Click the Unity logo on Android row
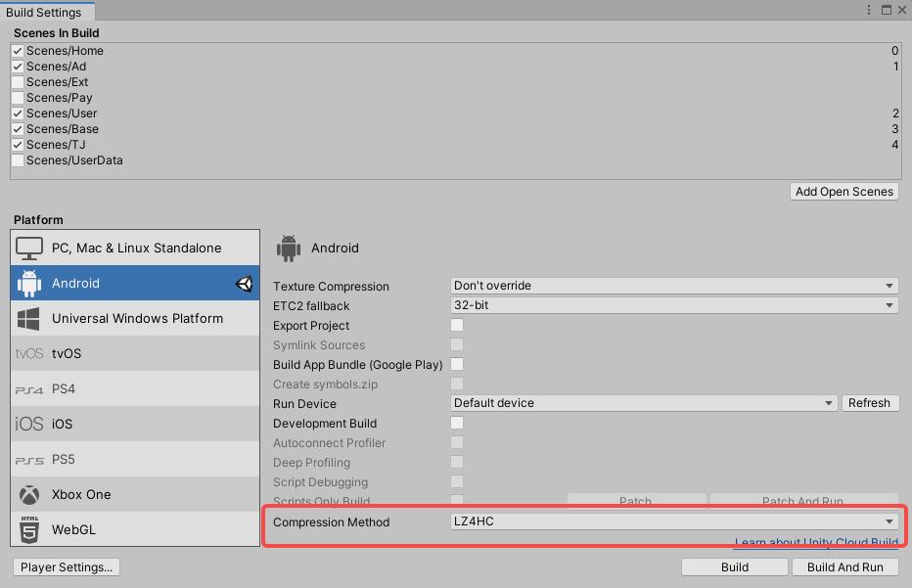Screen dimensions: 912x588 (245, 284)
